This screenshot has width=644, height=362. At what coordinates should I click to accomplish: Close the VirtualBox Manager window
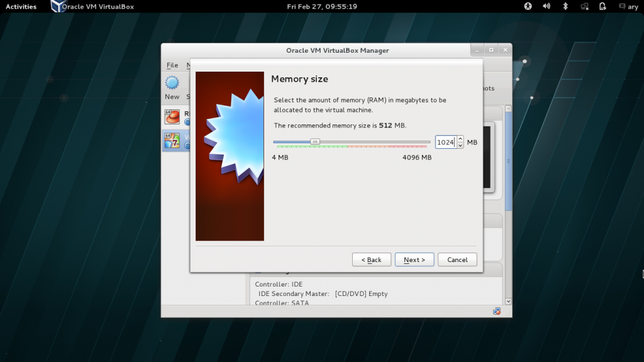point(505,50)
